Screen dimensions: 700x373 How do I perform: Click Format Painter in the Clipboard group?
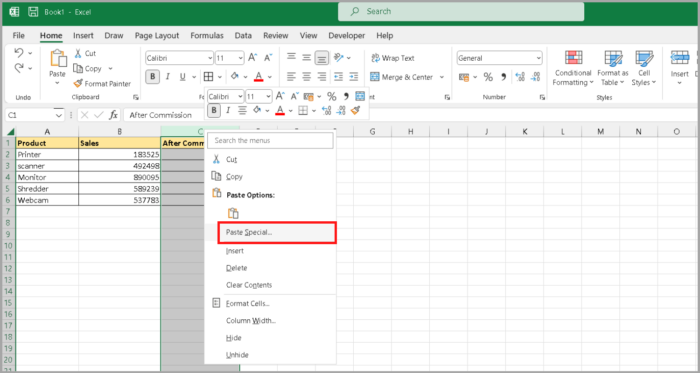point(102,83)
